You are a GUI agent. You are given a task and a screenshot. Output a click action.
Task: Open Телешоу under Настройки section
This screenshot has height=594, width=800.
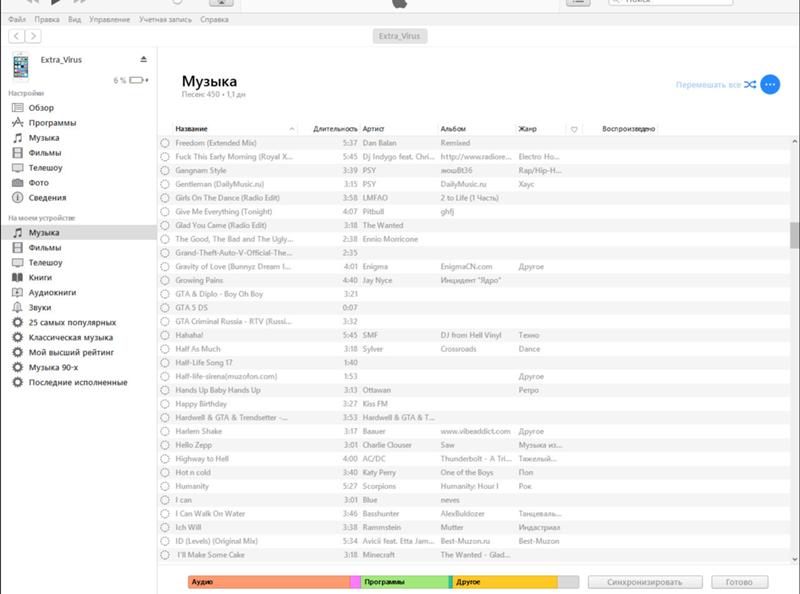[x=45, y=167]
